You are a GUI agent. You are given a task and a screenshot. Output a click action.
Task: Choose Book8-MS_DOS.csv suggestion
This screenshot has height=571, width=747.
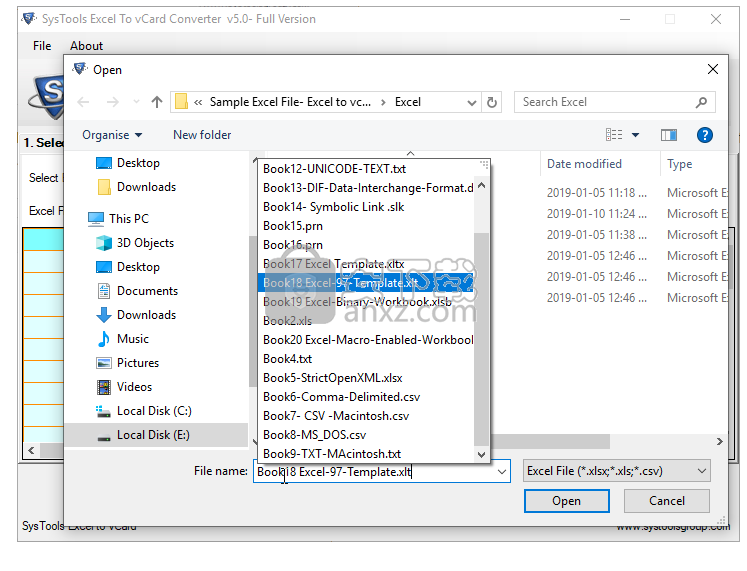(x=366, y=435)
